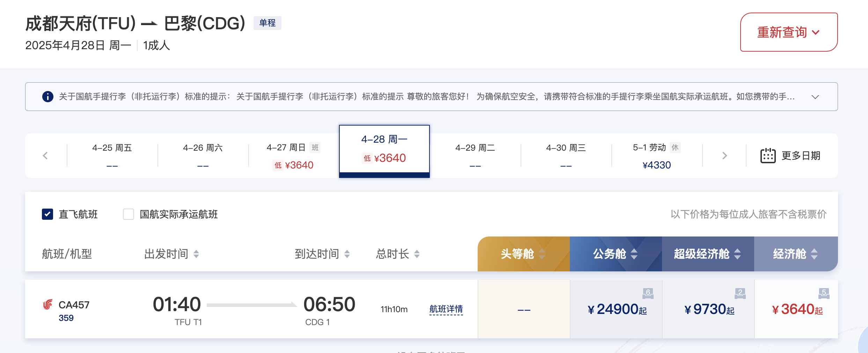Choose premium economy fare ¥9730

point(709,309)
